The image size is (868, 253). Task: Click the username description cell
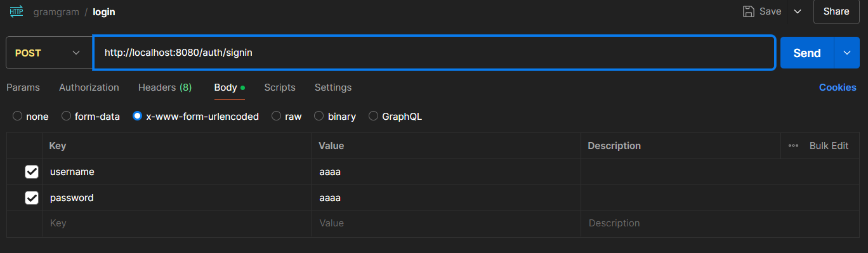721,172
